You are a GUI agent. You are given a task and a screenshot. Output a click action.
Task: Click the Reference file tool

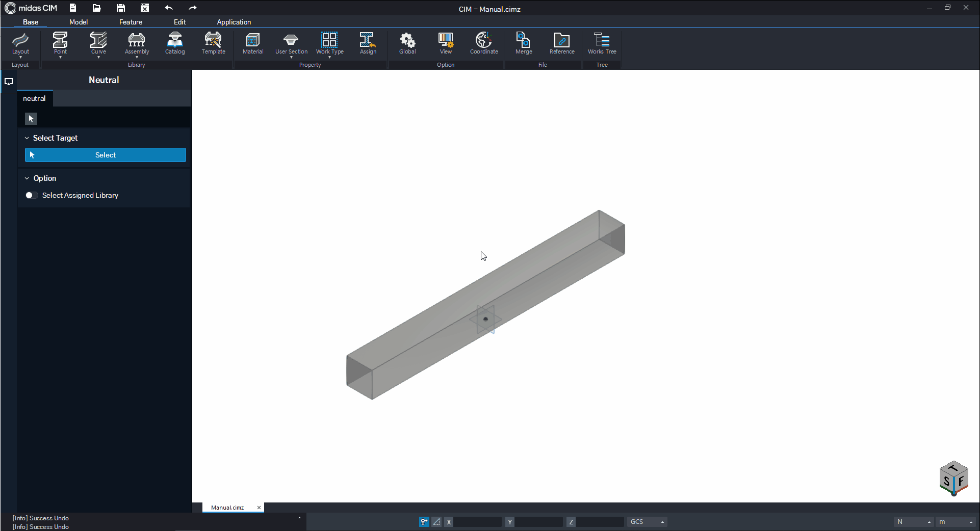tap(562, 43)
